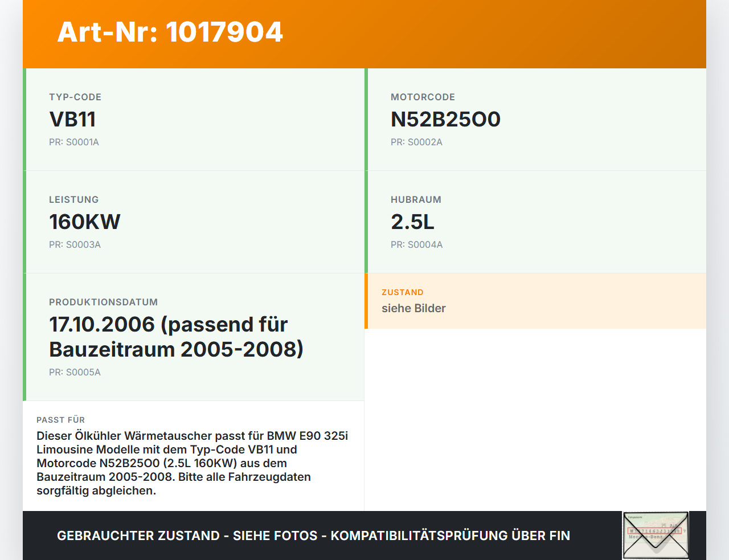Click the PR: S0002A code label
The image size is (729, 560).
[x=416, y=142]
